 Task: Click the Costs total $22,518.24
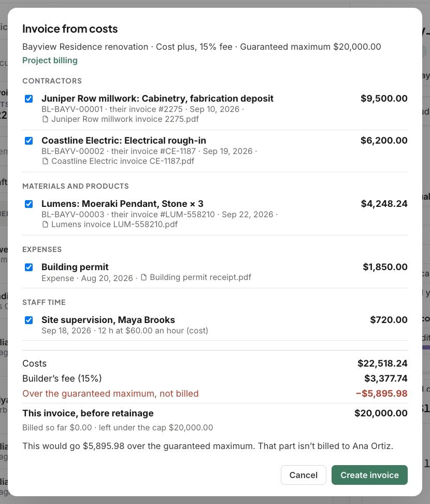click(382, 363)
